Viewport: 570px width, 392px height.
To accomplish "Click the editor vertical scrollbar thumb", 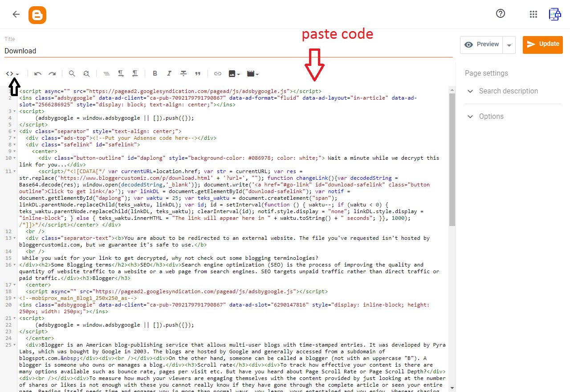I will pyautogui.click(x=452, y=160).
